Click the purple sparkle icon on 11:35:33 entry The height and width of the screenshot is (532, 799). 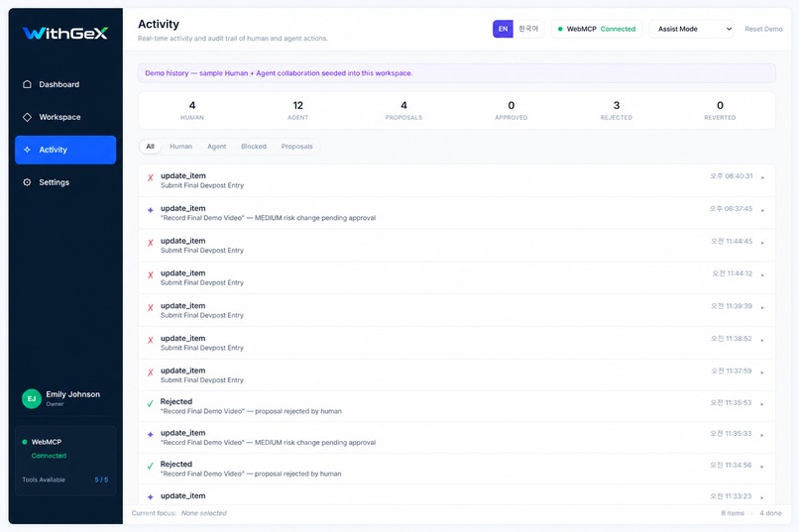[151, 434]
